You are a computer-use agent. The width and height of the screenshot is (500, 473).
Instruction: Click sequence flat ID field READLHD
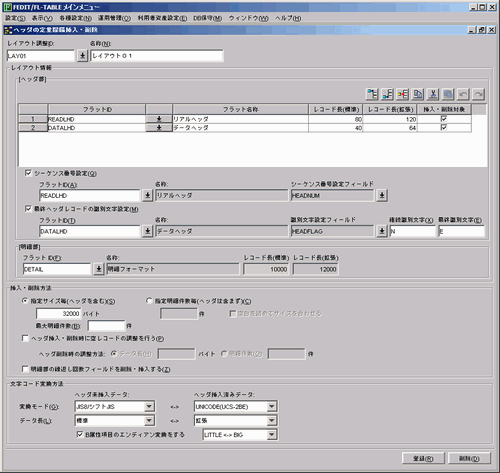point(90,195)
